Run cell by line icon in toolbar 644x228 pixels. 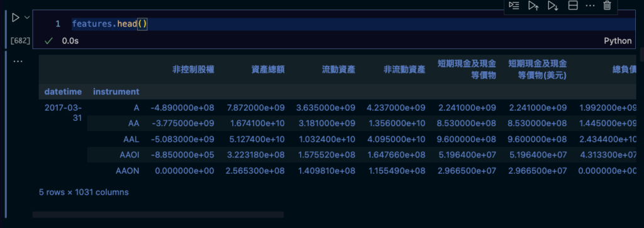click(514, 5)
